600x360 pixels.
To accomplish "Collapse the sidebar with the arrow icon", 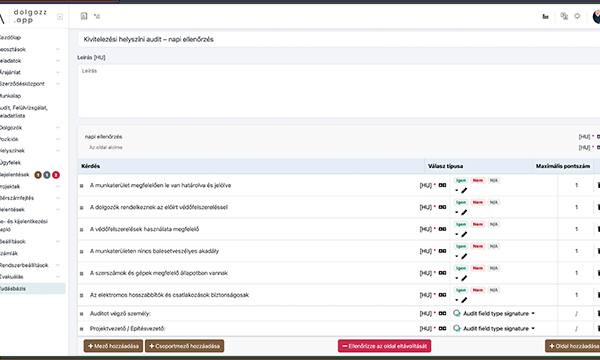I will pos(60,16).
